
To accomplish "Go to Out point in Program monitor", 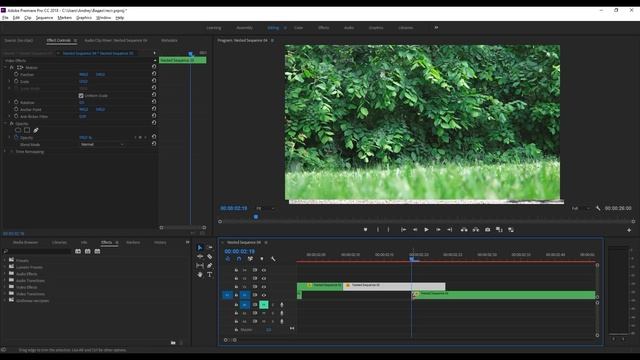I will [449, 230].
